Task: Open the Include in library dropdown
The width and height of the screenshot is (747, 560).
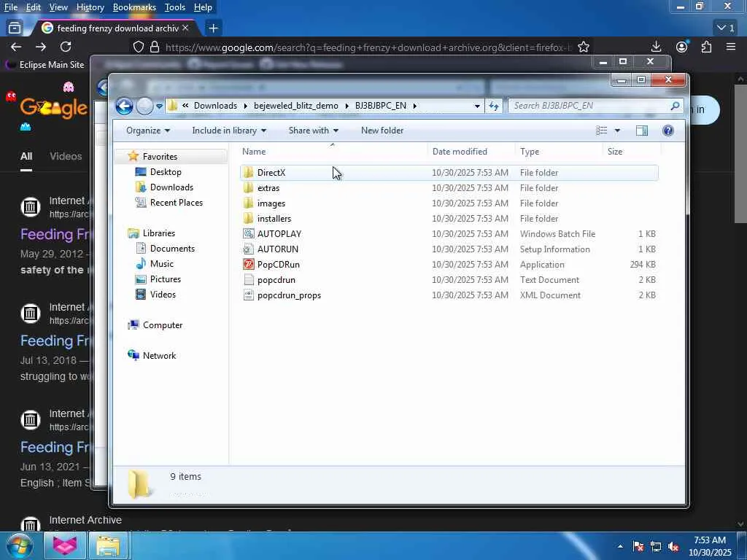Action: click(229, 131)
